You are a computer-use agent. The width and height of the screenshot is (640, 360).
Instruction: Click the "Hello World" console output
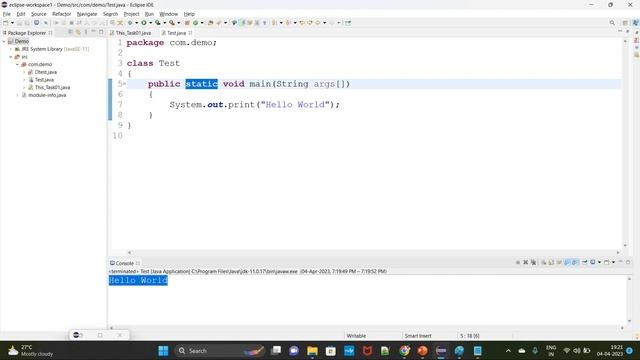(x=138, y=280)
